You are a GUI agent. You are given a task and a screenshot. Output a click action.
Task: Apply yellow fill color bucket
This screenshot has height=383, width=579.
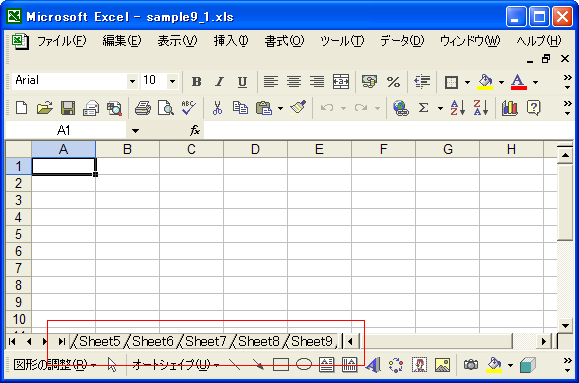(485, 82)
